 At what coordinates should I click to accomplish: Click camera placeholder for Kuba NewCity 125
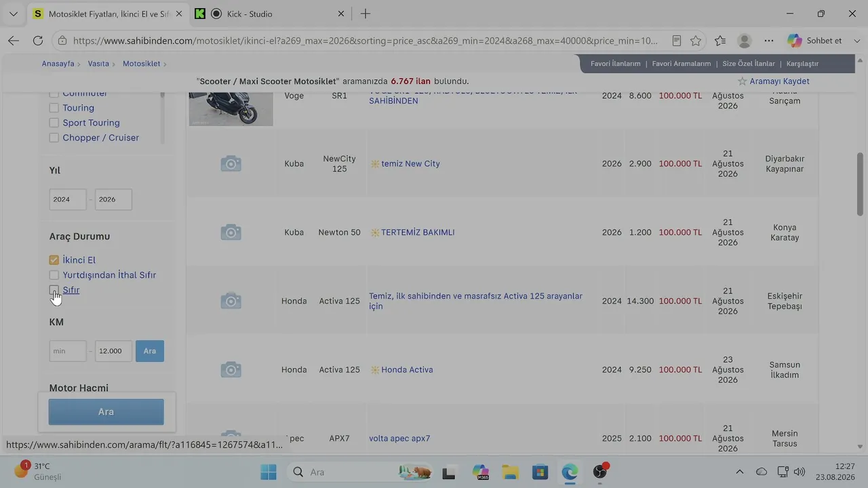coord(231,163)
